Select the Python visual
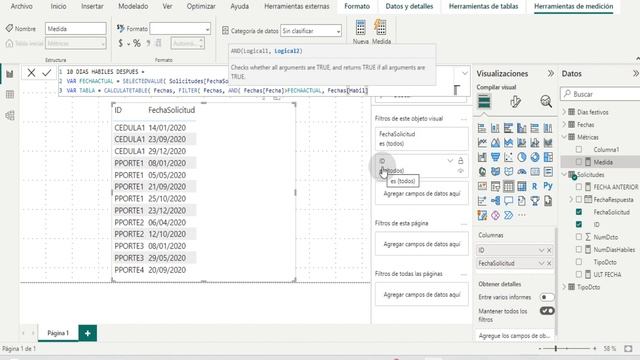Screen dimensions: 640x360 [x=548, y=187]
